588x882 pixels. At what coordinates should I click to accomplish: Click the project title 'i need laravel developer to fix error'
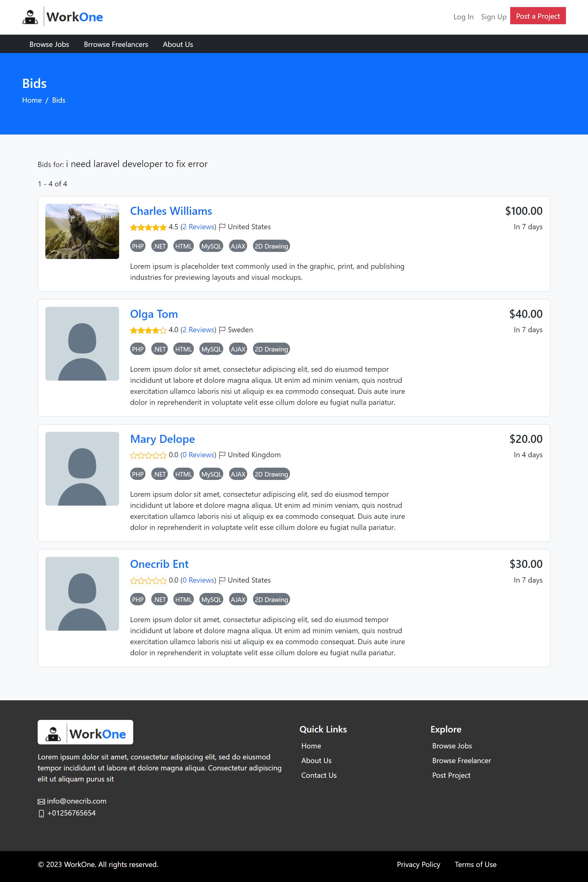coord(137,164)
